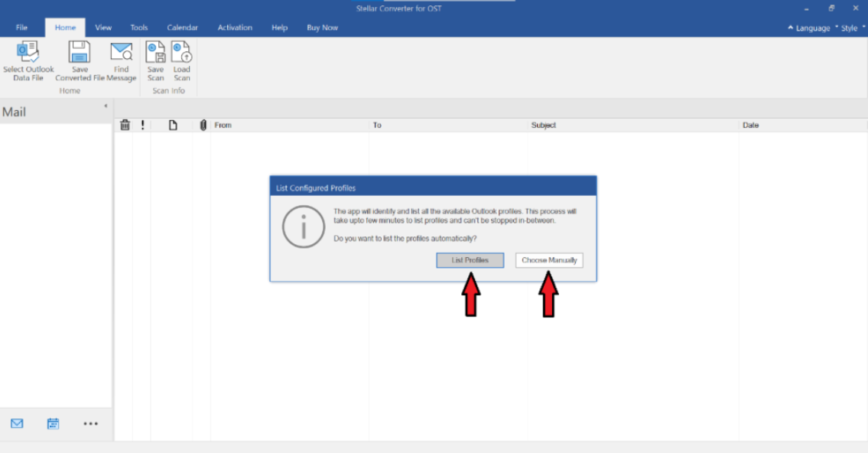The image size is (868, 453).
Task: Switch to Mail view via envelope icon
Action: click(x=17, y=424)
